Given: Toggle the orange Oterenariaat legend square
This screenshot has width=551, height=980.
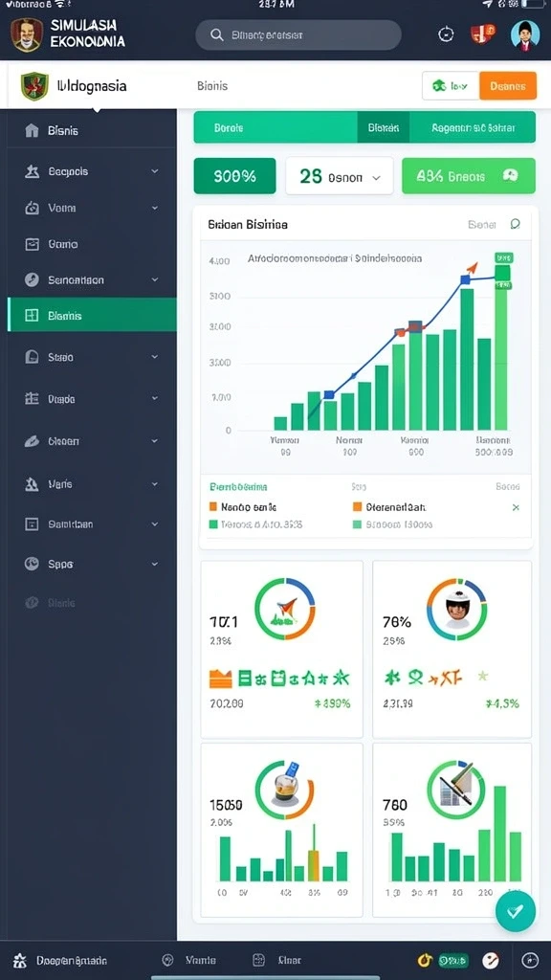Looking at the screenshot, I should [358, 507].
